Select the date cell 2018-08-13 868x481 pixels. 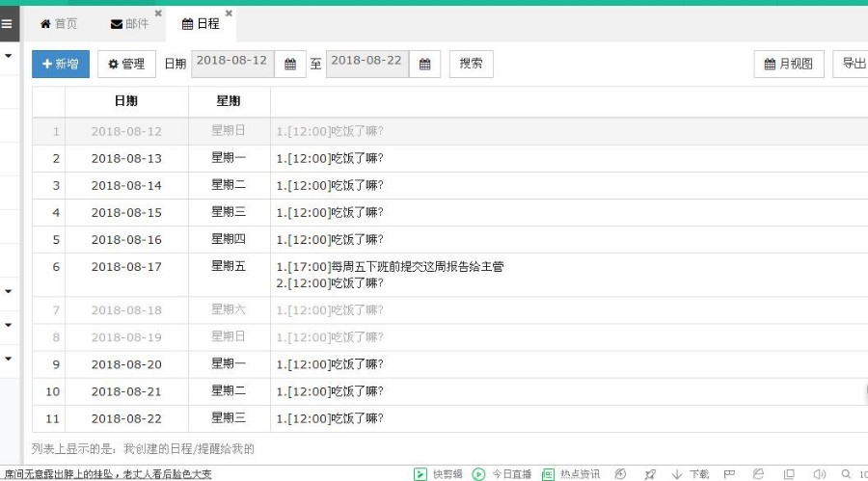pos(126,159)
